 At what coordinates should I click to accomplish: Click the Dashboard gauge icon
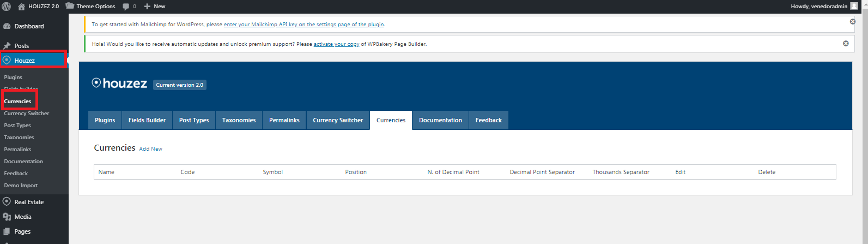(x=7, y=26)
